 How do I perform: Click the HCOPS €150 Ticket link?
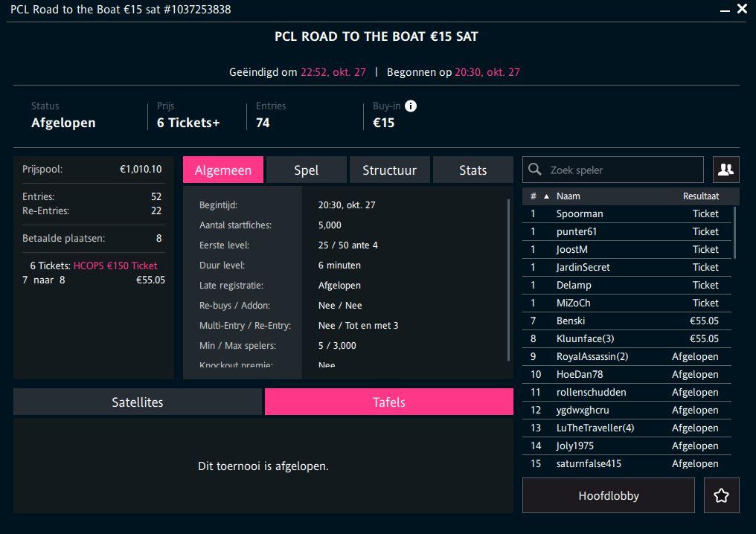[115, 266]
